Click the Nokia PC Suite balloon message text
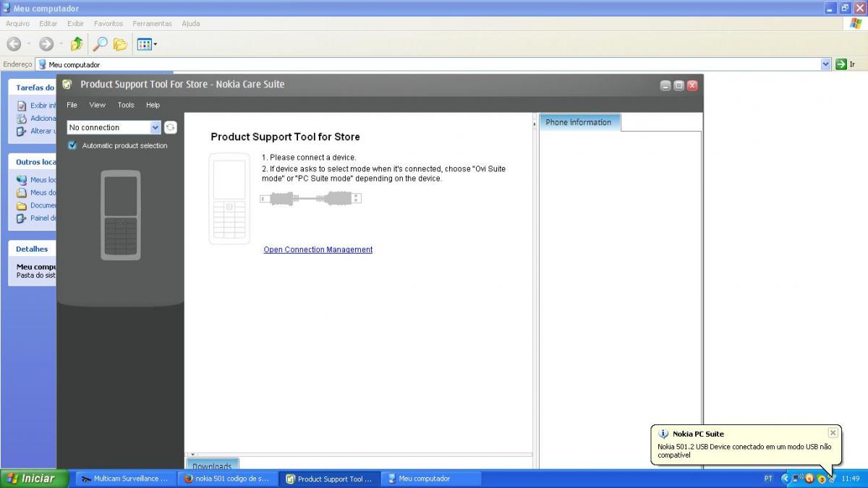Viewport: 868px width, 488px height. (744, 451)
